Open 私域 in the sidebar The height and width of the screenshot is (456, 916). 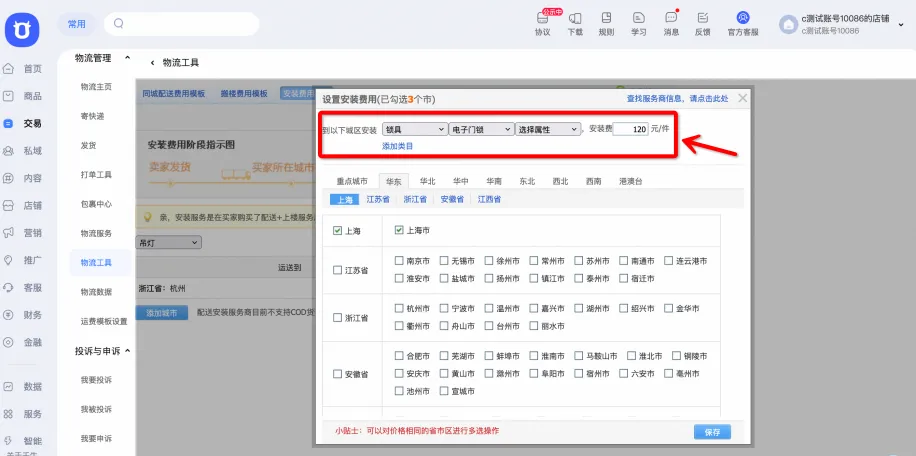coord(23,151)
